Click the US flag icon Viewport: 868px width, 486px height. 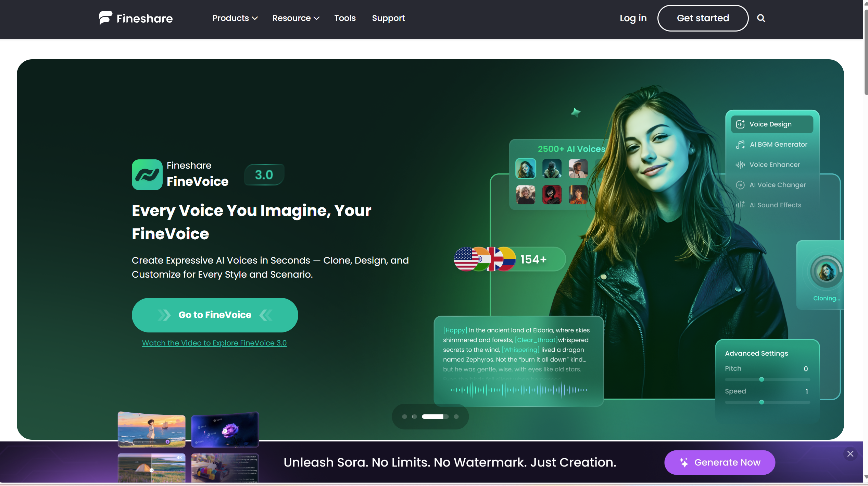pyautogui.click(x=466, y=259)
